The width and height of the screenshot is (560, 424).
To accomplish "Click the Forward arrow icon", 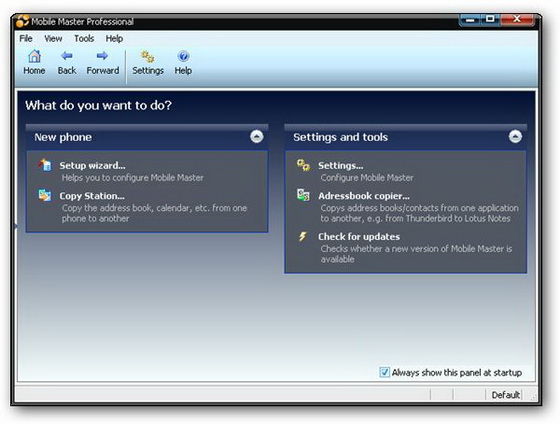I will coord(102,56).
